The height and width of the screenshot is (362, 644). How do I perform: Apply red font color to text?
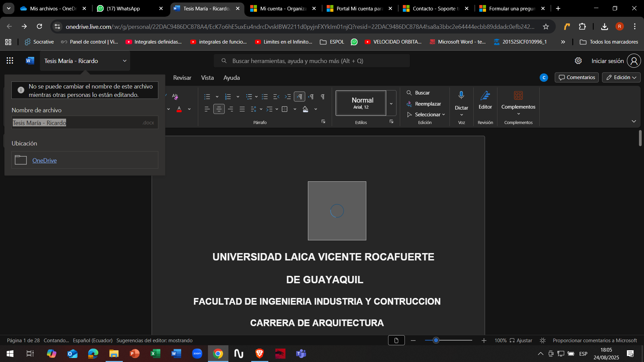click(179, 109)
